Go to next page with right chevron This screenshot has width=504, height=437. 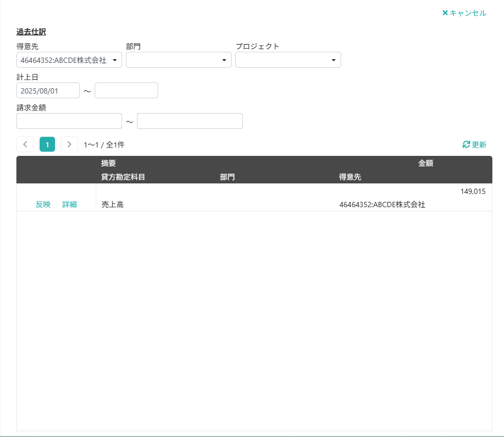point(69,144)
